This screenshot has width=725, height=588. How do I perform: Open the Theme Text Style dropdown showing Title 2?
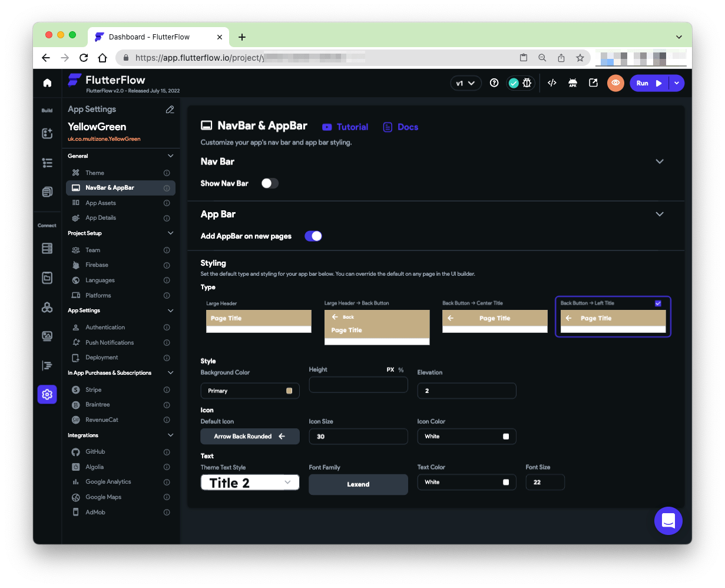[x=250, y=482]
